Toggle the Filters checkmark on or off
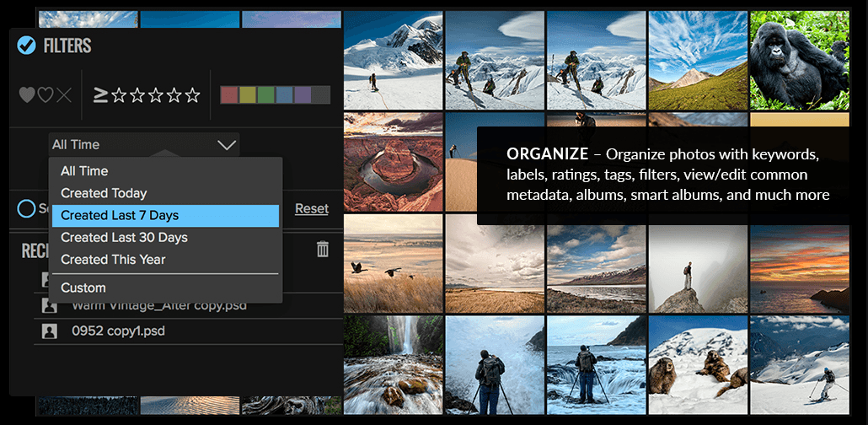868x425 pixels. point(26,46)
